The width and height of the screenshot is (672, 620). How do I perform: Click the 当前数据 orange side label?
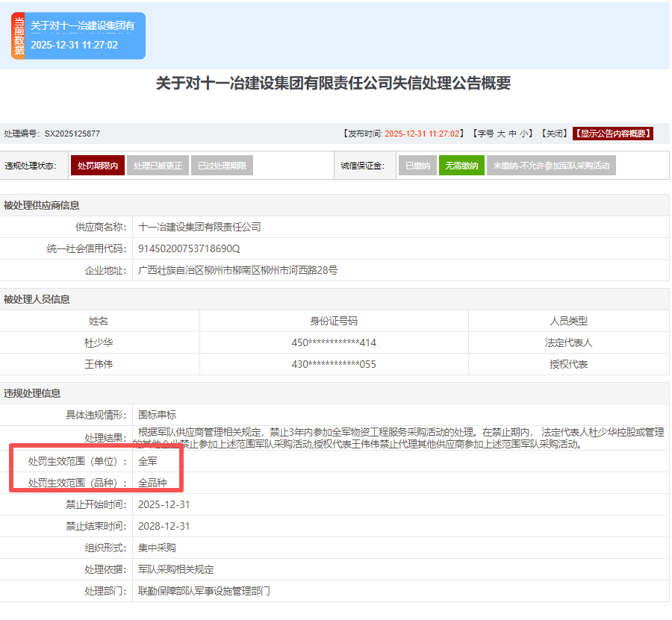[19, 36]
